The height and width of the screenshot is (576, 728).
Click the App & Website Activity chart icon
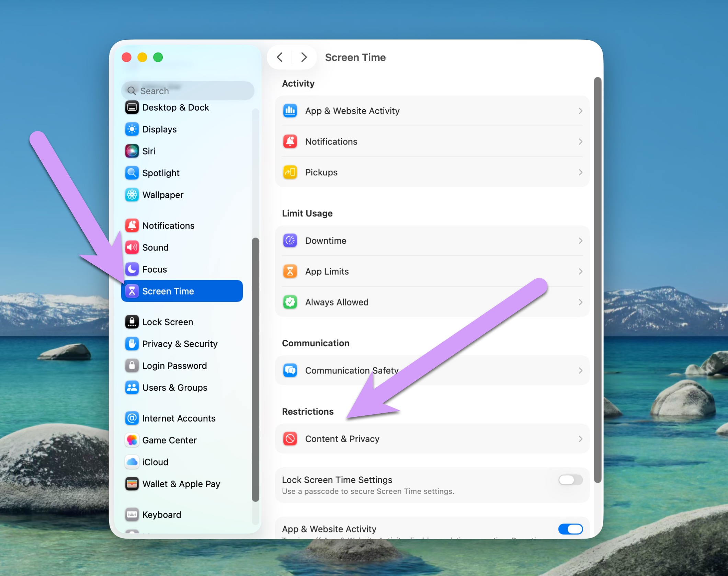point(290,111)
